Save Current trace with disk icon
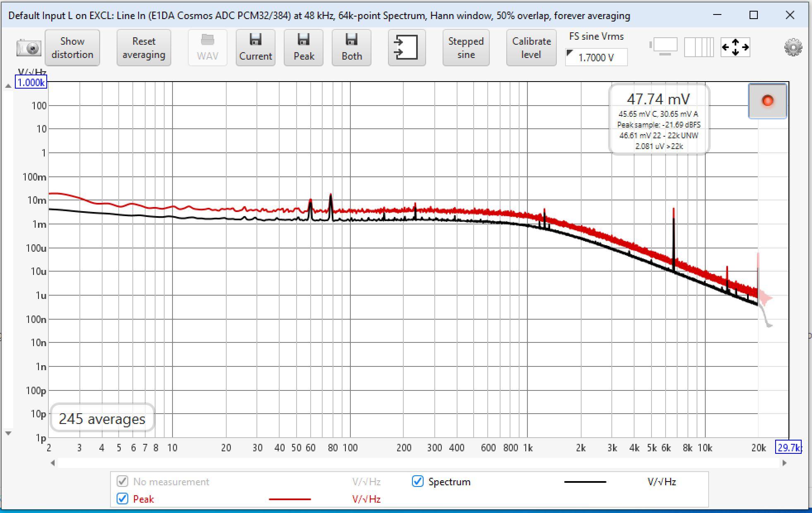 coord(256,48)
